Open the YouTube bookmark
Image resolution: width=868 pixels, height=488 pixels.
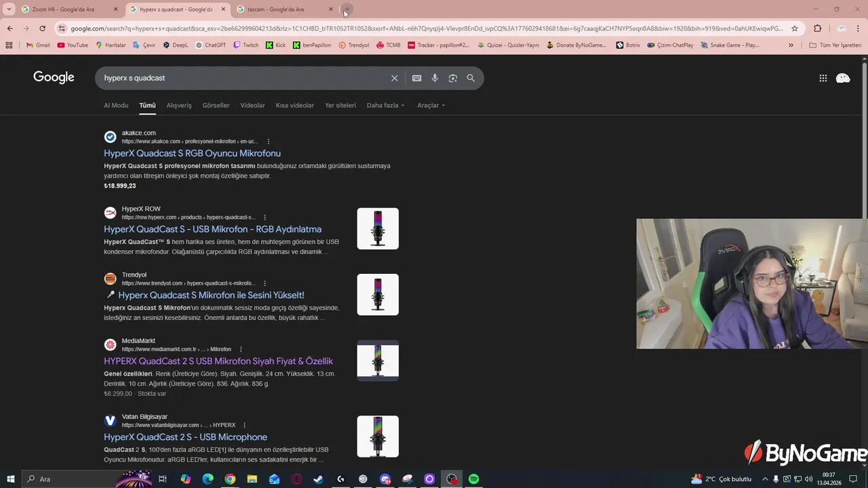(73, 45)
